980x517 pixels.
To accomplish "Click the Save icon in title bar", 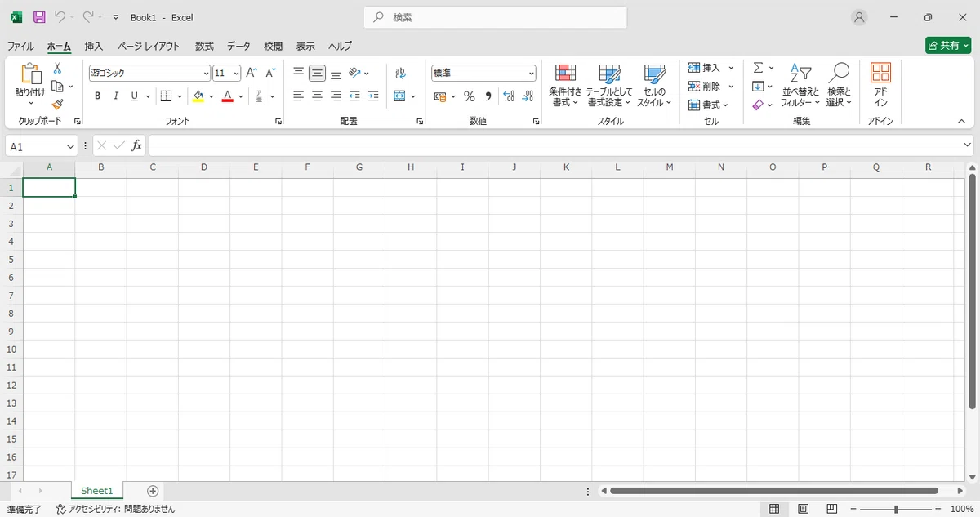I will [x=39, y=17].
